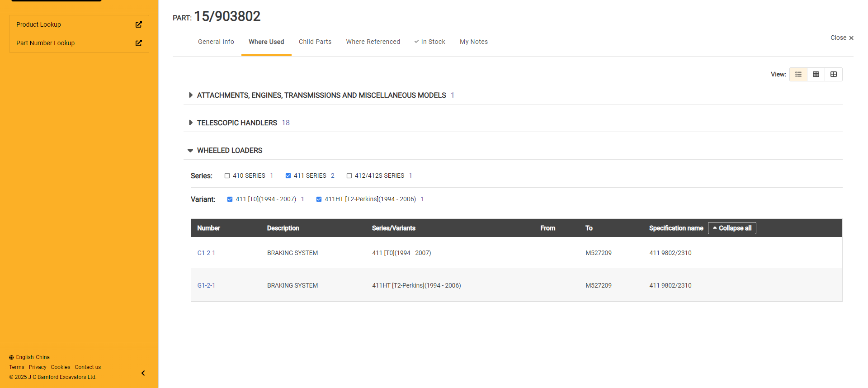This screenshot has width=868, height=388.
Task: Open G1-2-1 link for 411HT row
Action: tap(206, 285)
